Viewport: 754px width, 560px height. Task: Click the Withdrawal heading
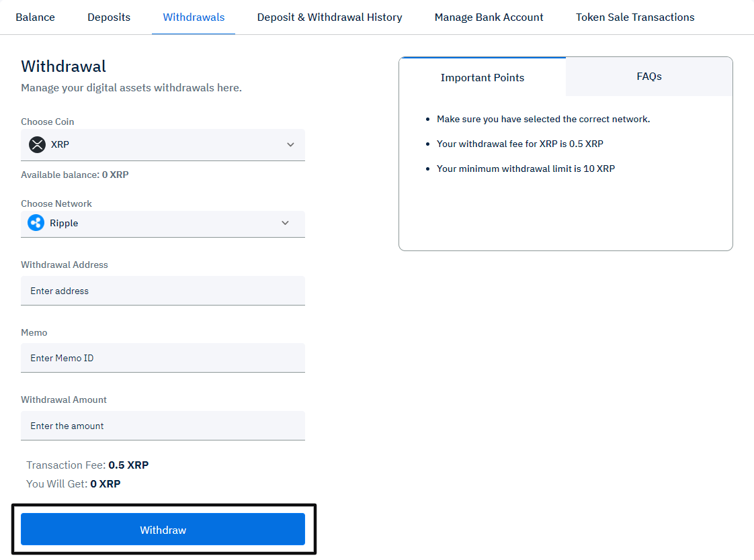63,66
